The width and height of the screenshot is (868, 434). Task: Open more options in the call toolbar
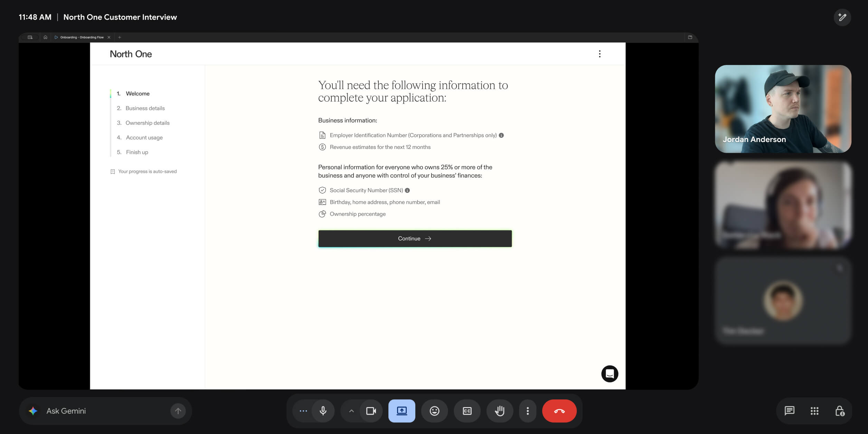click(x=527, y=411)
